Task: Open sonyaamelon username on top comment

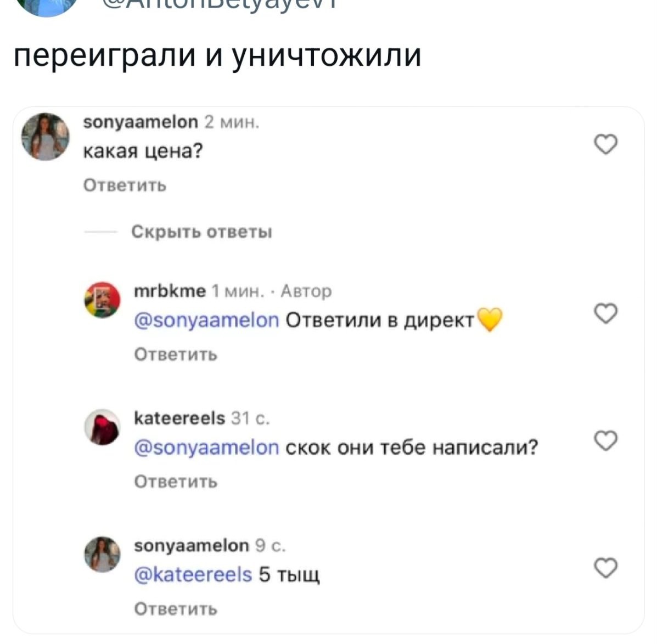Action: point(140,122)
